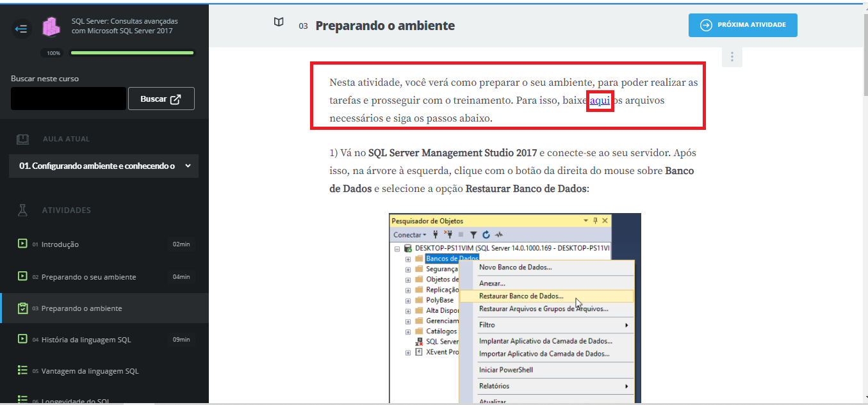The width and height of the screenshot is (868, 405).
Task: Click the video icon for História da linguagem SQL
Action: click(x=22, y=339)
